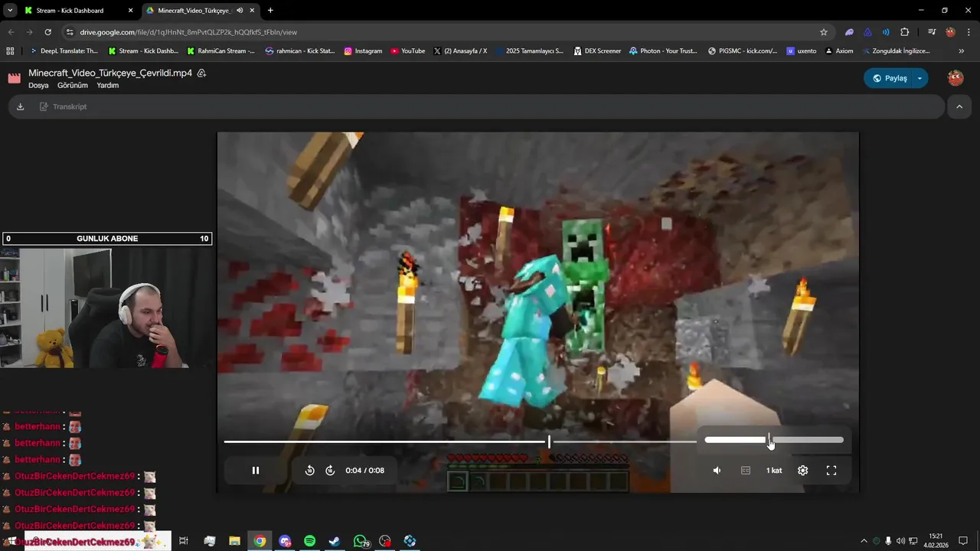Open the Görünüm menu
The image size is (980, 551).
[x=73, y=86]
